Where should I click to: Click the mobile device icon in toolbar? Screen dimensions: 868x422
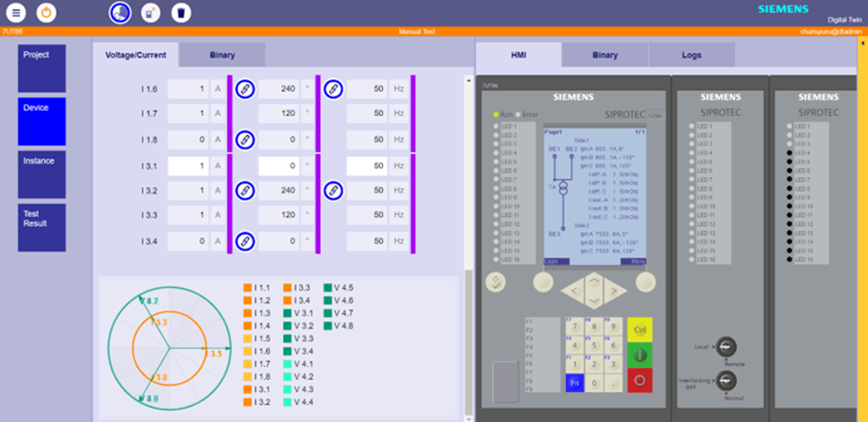click(x=150, y=12)
